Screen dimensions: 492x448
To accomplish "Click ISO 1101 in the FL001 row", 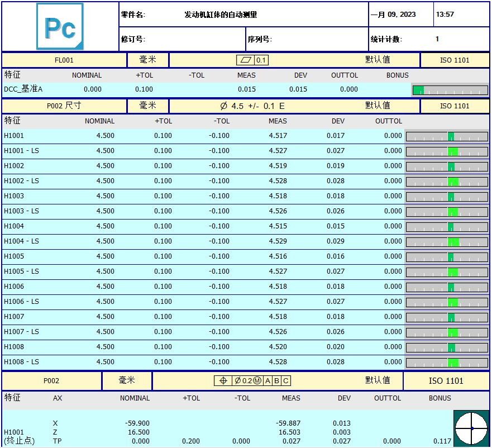I will [455, 60].
